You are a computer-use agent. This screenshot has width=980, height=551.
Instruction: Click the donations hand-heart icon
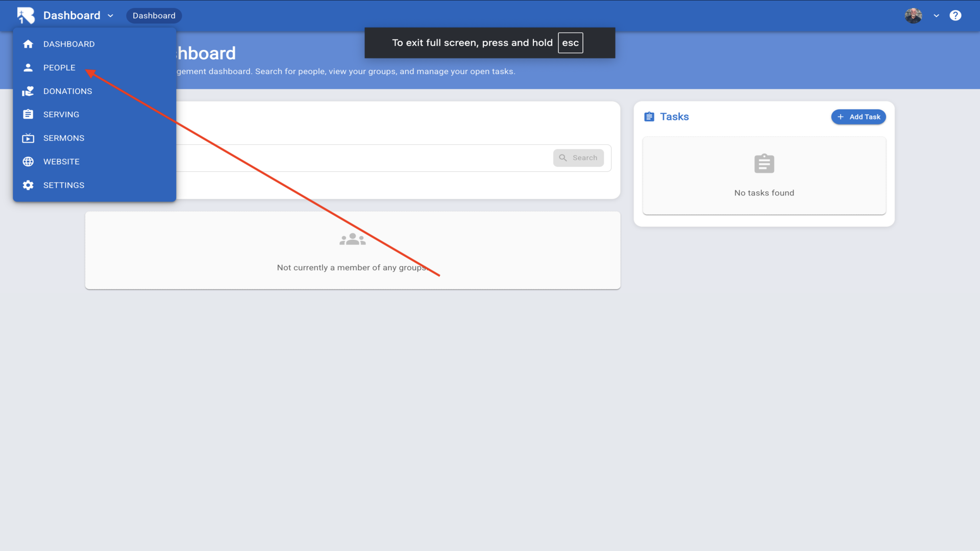click(x=28, y=91)
